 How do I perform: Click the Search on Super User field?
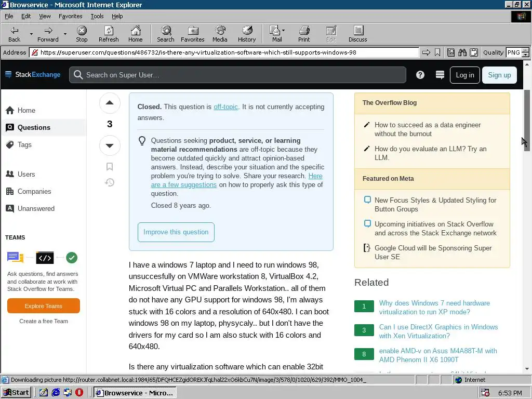pos(237,75)
